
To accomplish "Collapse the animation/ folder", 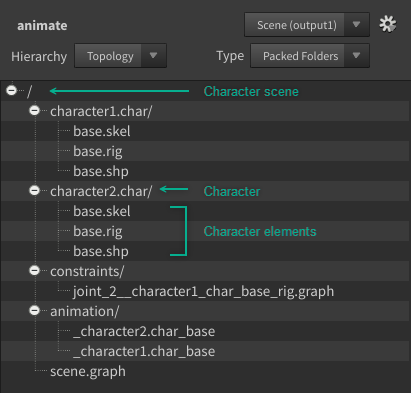I will (x=34, y=310).
